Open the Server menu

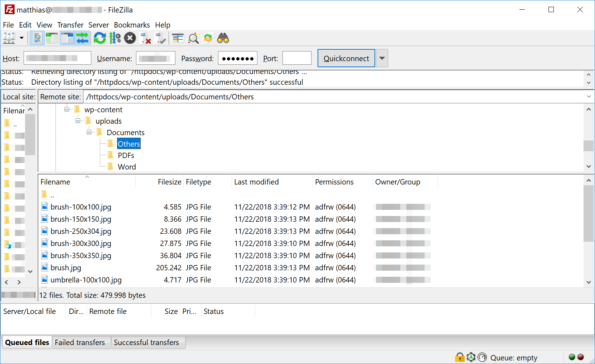pyautogui.click(x=98, y=25)
